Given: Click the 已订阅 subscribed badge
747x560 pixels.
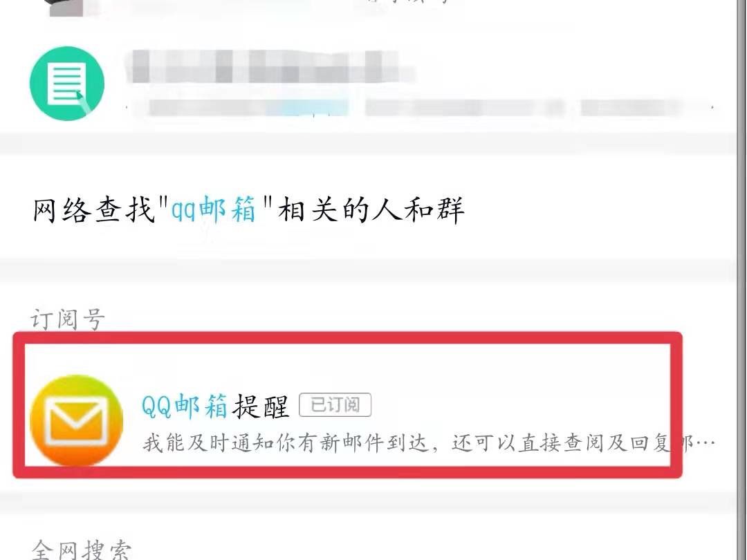Looking at the screenshot, I should (x=335, y=405).
